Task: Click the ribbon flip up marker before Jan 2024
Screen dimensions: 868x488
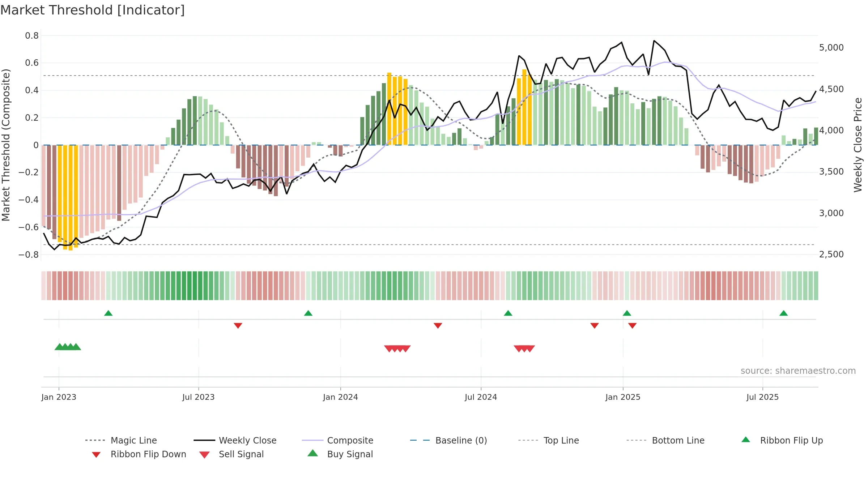Action: (308, 313)
